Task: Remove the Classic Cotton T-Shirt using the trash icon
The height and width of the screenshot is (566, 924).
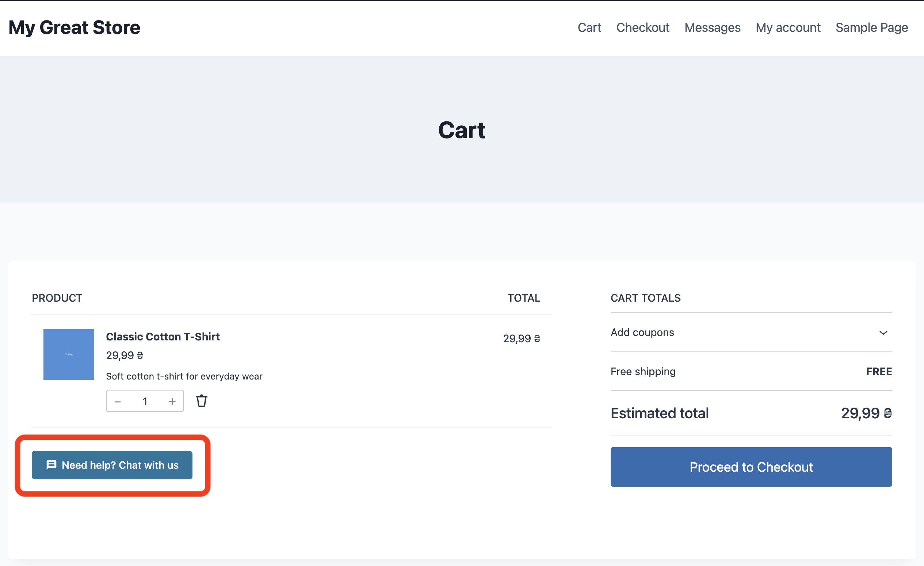Action: click(201, 401)
